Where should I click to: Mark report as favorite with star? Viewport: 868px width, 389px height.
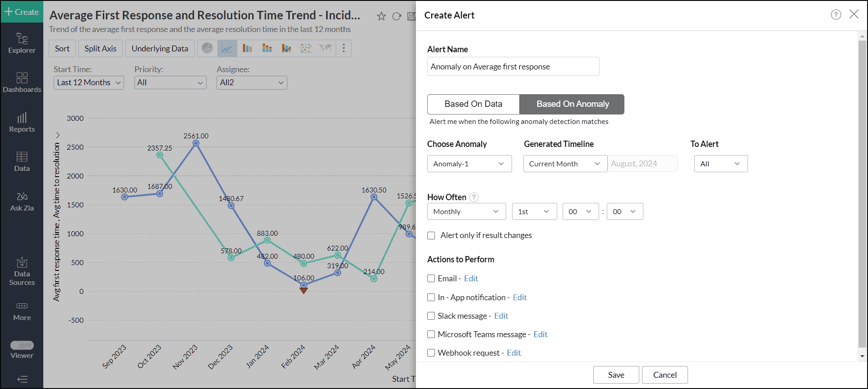[x=381, y=17]
